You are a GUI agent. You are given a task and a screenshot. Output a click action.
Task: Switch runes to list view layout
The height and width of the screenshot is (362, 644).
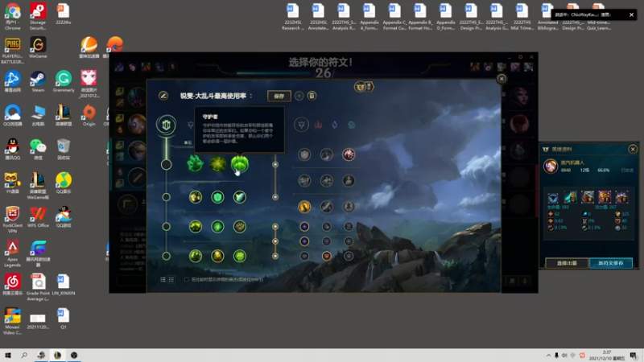point(163,279)
